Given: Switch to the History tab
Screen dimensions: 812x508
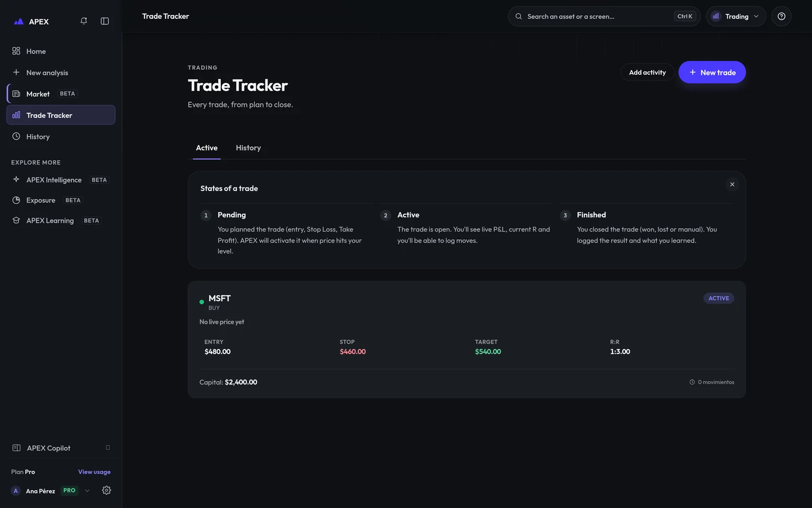Looking at the screenshot, I should (x=248, y=148).
